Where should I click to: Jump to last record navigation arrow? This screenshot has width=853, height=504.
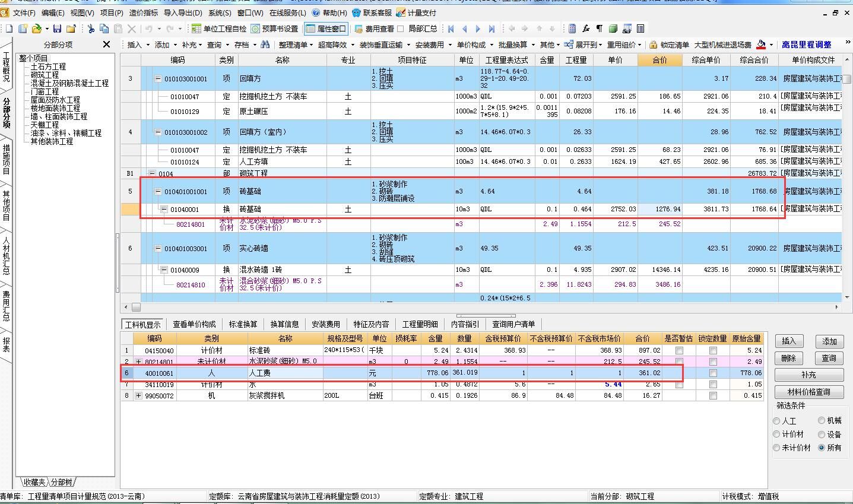pyautogui.click(x=491, y=28)
